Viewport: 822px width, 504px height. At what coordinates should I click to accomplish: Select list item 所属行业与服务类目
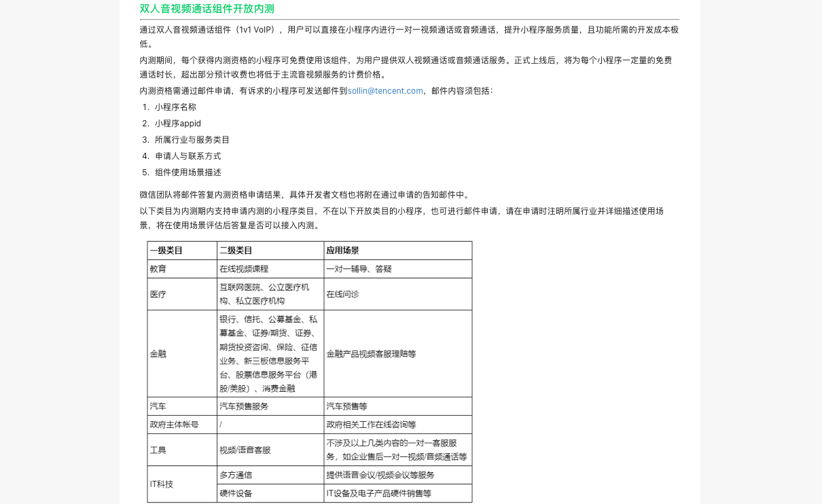coord(192,139)
